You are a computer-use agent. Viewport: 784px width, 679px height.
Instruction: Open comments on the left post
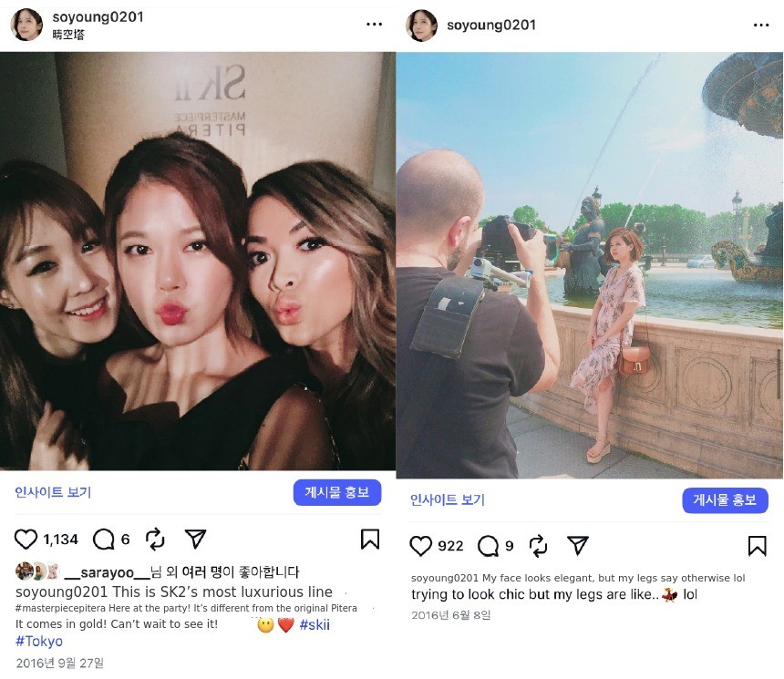tap(104, 539)
